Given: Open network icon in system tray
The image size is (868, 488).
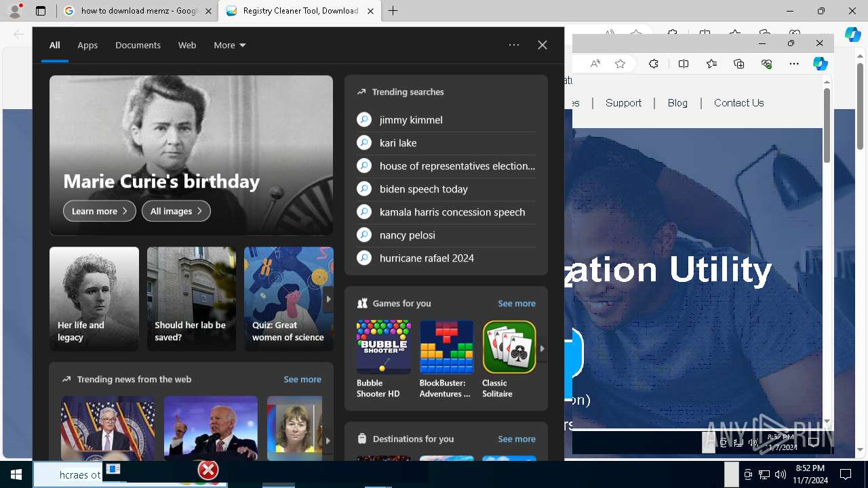Looking at the screenshot, I should coord(764,474).
